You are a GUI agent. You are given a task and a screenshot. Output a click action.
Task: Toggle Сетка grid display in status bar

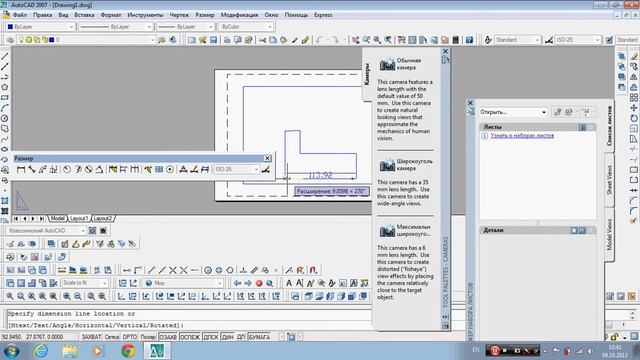[x=111, y=337]
